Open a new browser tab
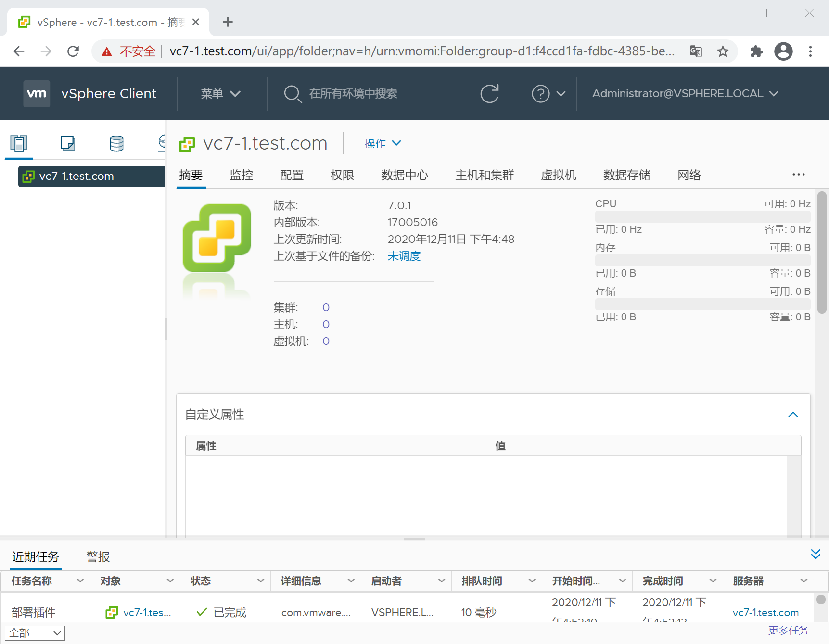Screen dimensions: 829x644 [x=228, y=22]
